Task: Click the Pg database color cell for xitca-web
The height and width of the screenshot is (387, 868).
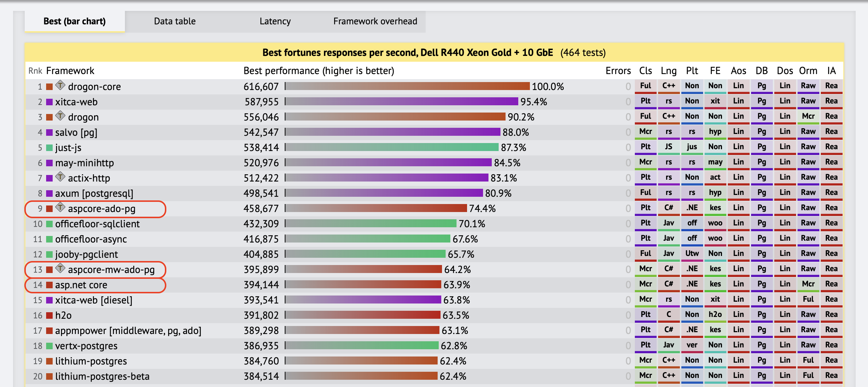Action: coord(762,101)
